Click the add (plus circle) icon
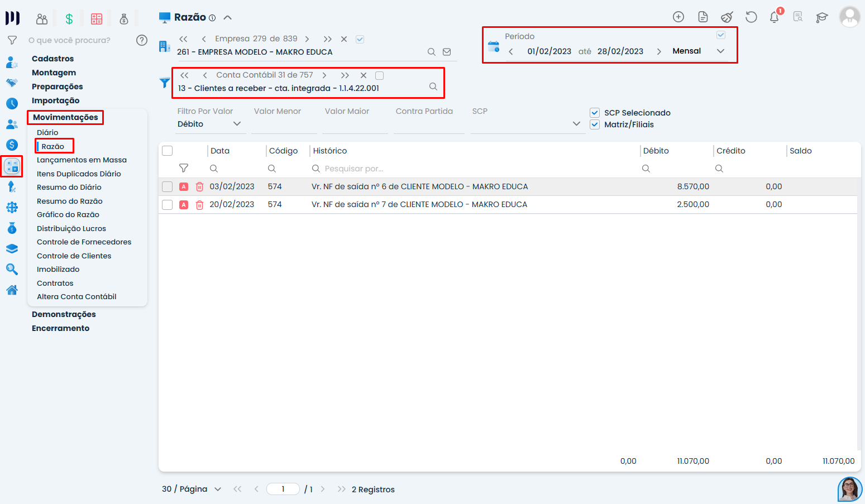The width and height of the screenshot is (865, 504). (678, 17)
